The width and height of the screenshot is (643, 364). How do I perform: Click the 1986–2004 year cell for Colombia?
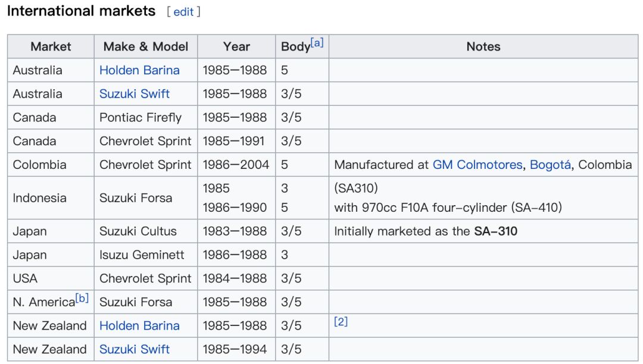tap(236, 165)
